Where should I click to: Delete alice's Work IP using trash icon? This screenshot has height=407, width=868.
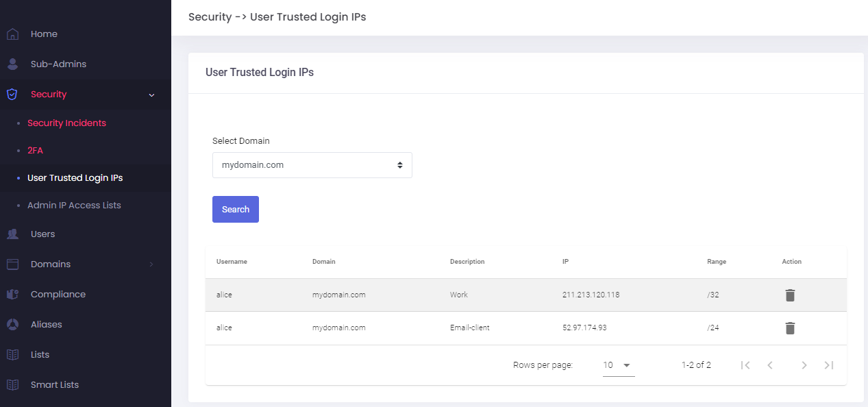790,295
